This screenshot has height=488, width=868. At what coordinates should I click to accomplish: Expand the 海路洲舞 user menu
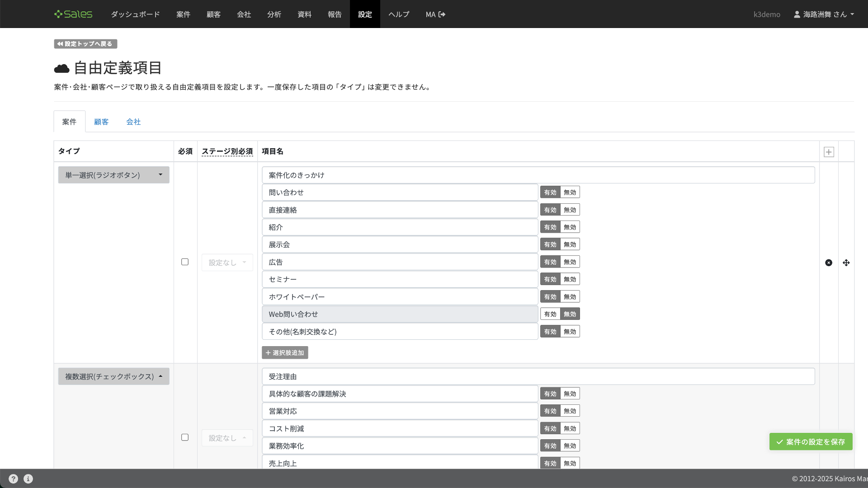click(824, 14)
